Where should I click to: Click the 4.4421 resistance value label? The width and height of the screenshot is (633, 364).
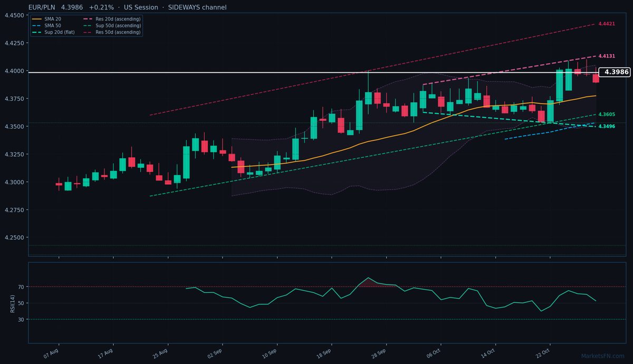click(607, 24)
